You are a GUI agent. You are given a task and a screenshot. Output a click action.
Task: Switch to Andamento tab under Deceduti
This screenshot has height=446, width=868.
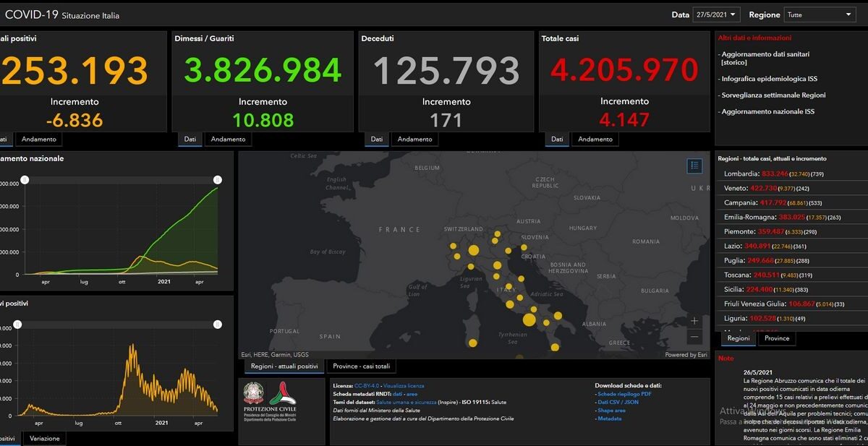[415, 140]
